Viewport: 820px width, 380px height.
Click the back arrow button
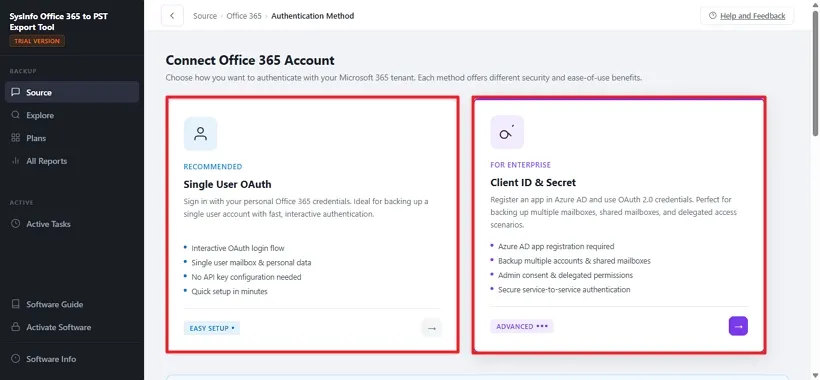pyautogui.click(x=172, y=16)
